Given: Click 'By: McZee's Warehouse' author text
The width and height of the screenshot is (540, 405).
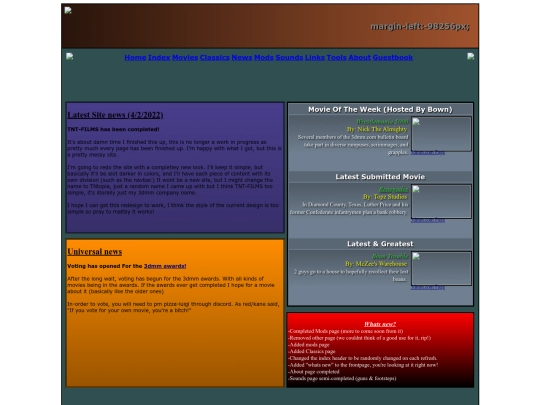Looking at the screenshot, I should 376,264.
